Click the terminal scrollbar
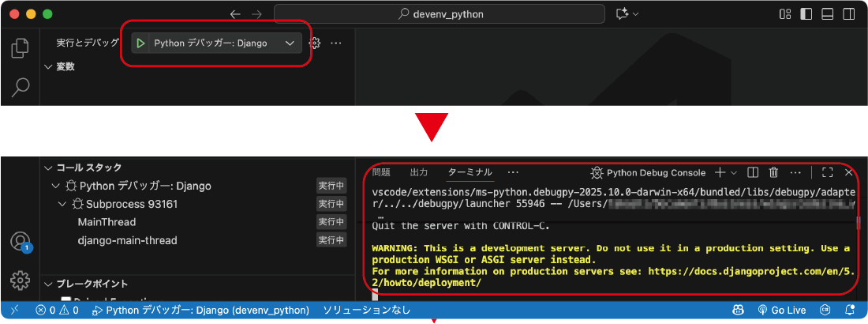This screenshot has height=324, width=868. (x=859, y=223)
